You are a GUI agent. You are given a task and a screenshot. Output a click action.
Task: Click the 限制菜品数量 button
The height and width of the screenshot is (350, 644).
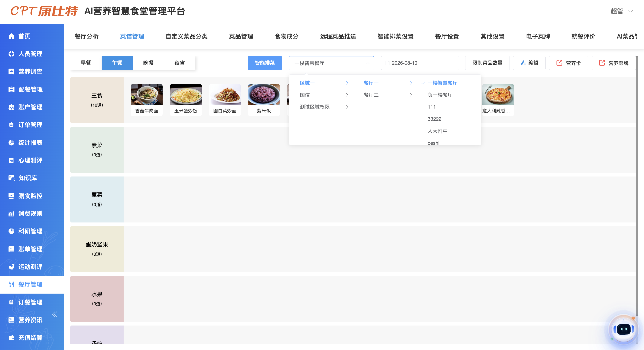[x=488, y=63]
